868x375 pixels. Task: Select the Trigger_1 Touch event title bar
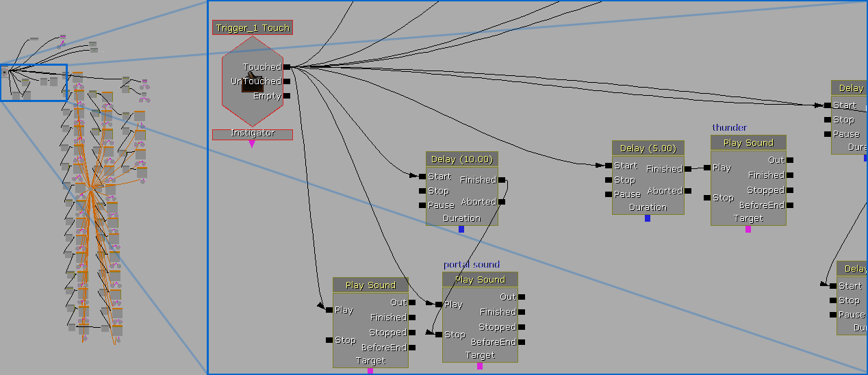coord(253,28)
